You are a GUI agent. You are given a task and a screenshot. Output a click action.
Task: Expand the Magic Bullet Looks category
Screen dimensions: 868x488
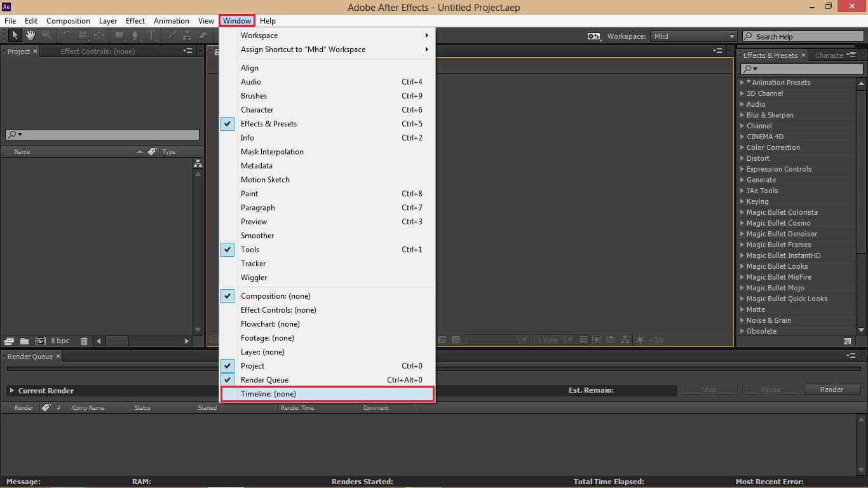pyautogui.click(x=742, y=266)
